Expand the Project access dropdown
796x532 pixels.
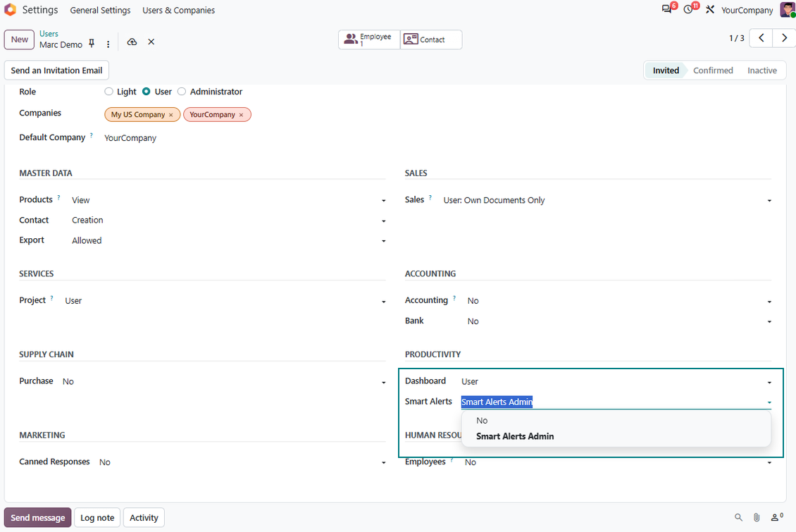click(x=384, y=302)
